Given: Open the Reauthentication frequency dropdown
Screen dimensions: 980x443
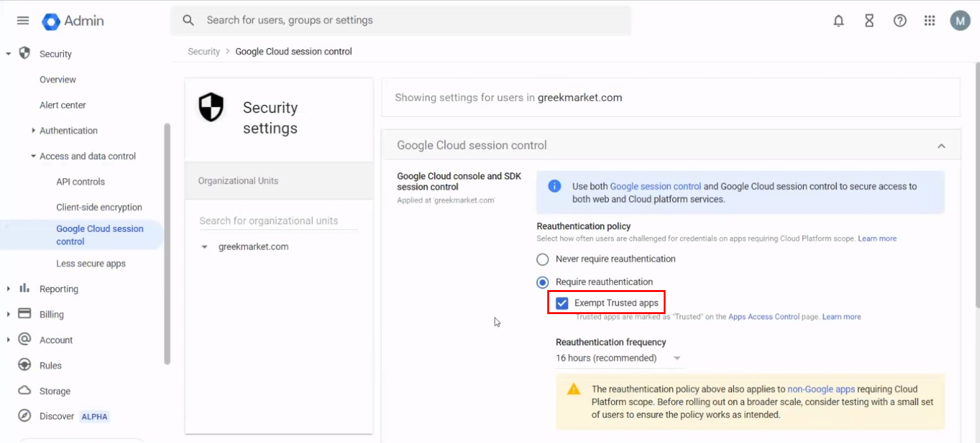Looking at the screenshot, I should coord(619,358).
